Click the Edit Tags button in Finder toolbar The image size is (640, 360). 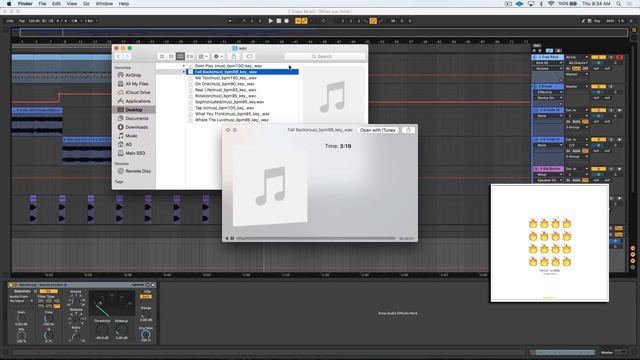249,56
